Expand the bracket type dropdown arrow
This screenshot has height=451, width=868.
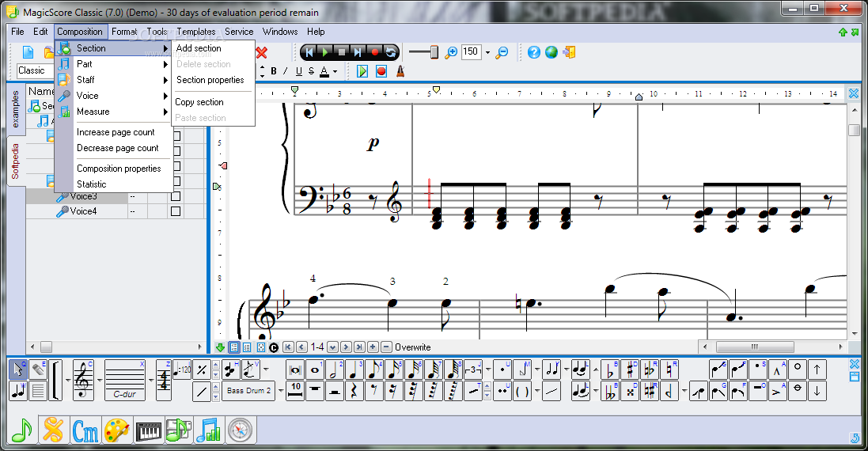(x=68, y=380)
